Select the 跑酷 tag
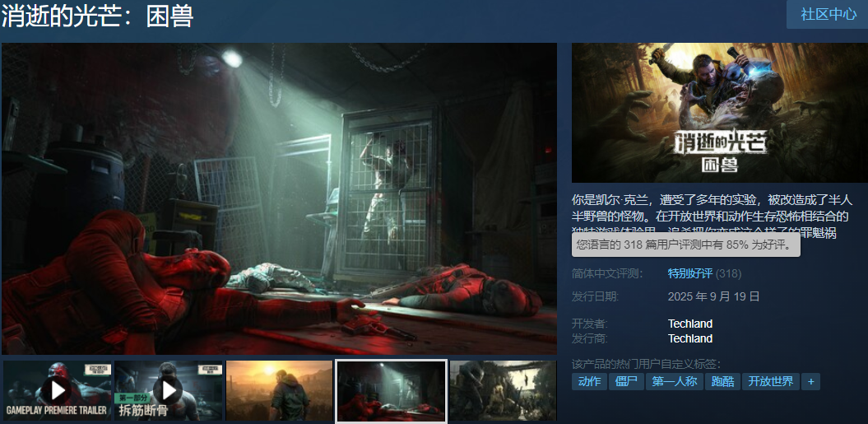868x424 pixels. click(x=722, y=381)
